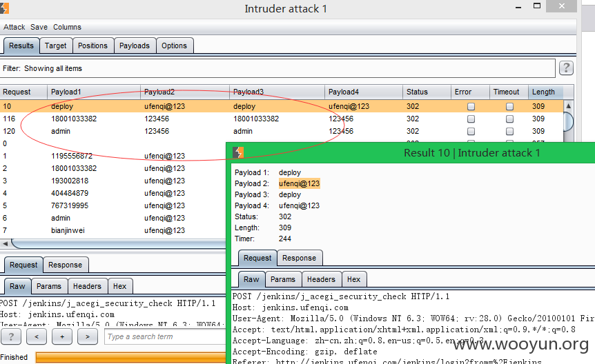Select result row 5 payload 767319995
The height and width of the screenshot is (364, 595).
[113, 205]
